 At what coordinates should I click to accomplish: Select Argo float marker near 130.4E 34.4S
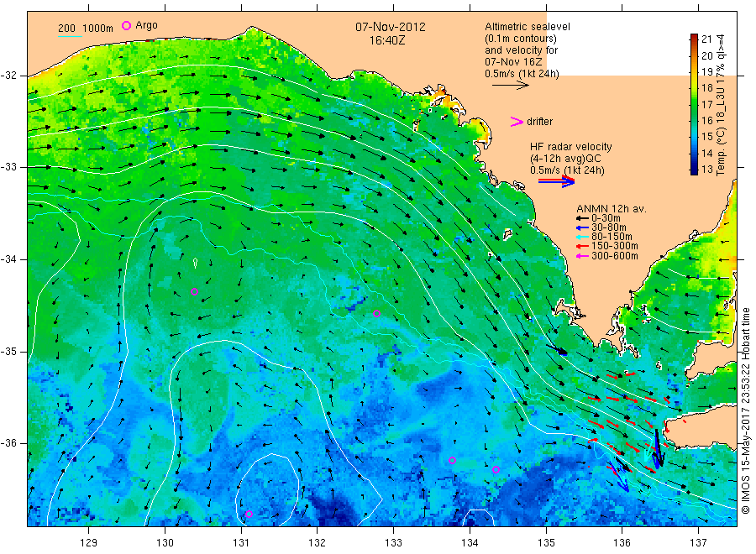click(194, 291)
